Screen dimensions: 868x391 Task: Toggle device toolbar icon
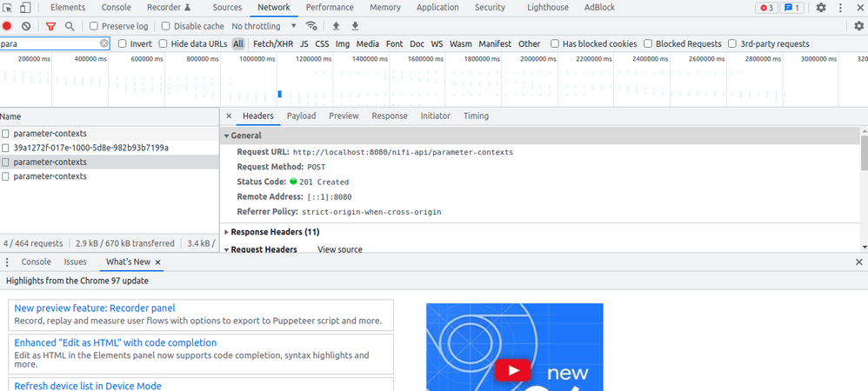click(25, 8)
